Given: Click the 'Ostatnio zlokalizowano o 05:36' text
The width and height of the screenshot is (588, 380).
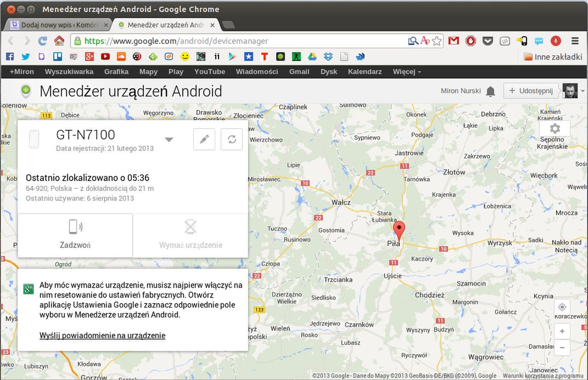Looking at the screenshot, I should pyautogui.click(x=87, y=178).
